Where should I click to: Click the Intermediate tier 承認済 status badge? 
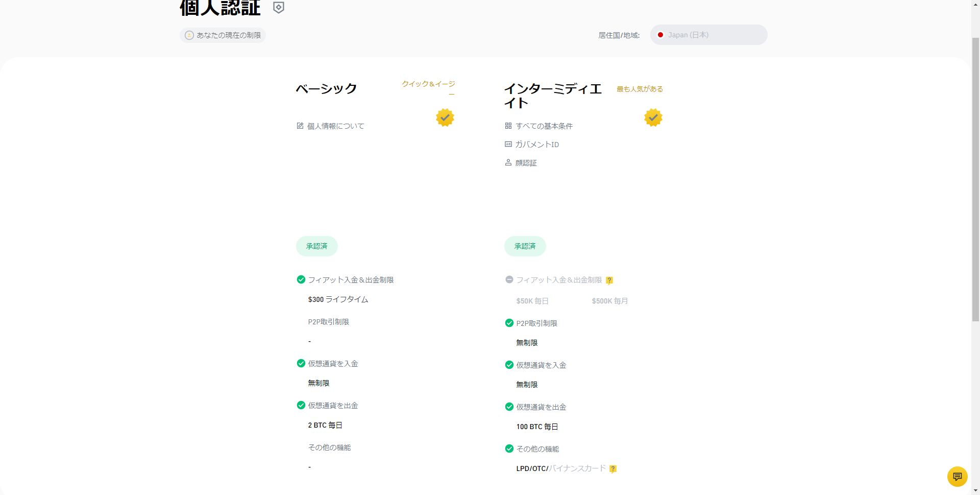pos(525,246)
